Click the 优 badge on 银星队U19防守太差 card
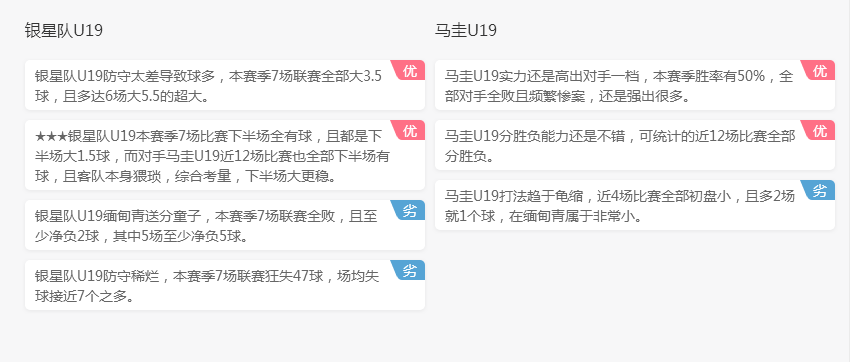This screenshot has height=362, width=852. click(x=409, y=70)
